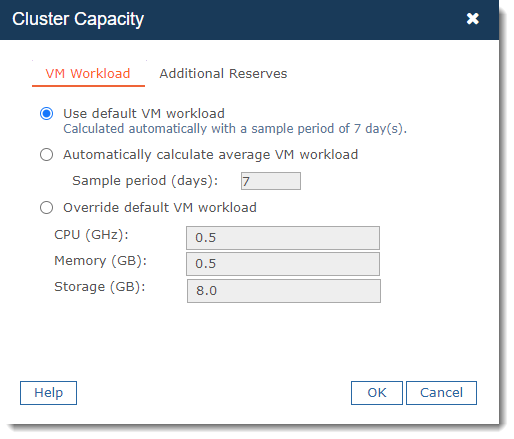Click the "Automatically calculate average VM workload" label text
The image size is (514, 439).
point(211,155)
